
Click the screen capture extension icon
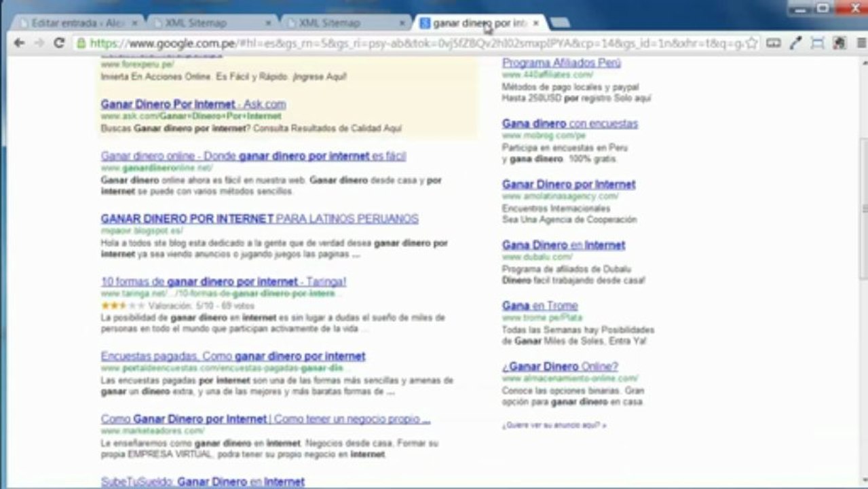point(817,43)
